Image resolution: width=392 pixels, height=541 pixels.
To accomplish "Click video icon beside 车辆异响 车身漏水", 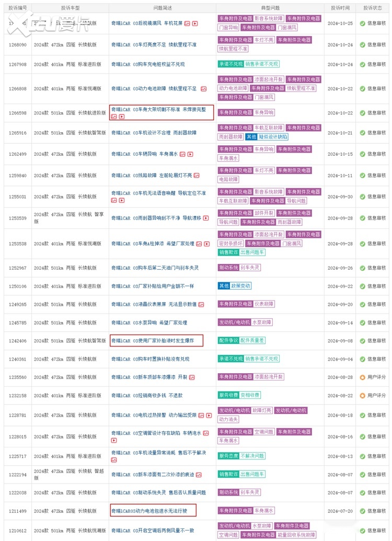I will pos(190,154).
